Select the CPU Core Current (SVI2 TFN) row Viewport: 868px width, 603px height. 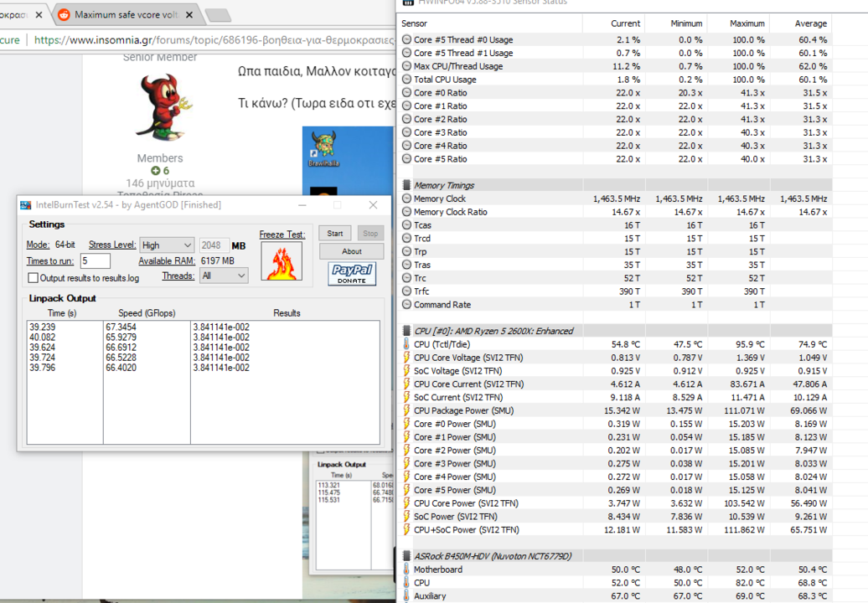616,384
